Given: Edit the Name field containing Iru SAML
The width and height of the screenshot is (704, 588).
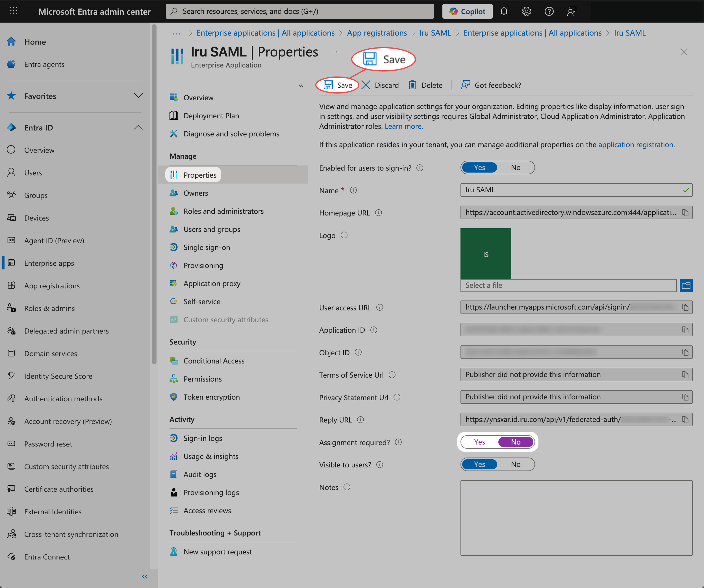Looking at the screenshot, I should (576, 190).
